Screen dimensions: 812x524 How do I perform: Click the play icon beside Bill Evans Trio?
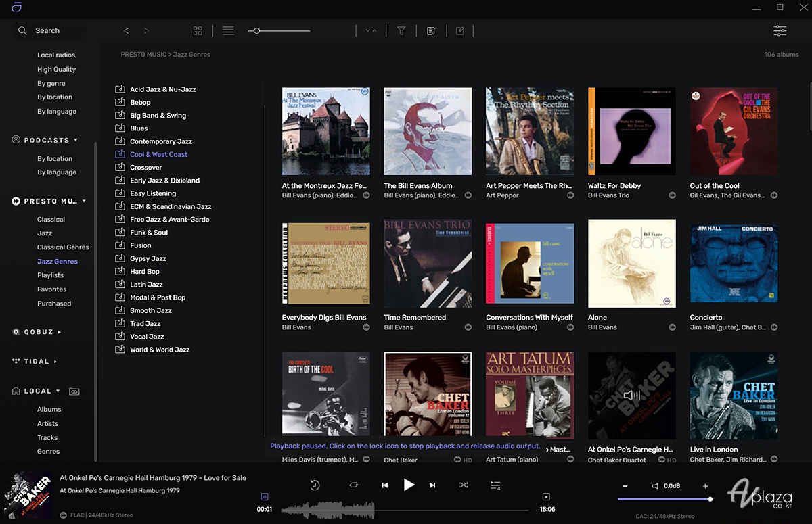673,195
